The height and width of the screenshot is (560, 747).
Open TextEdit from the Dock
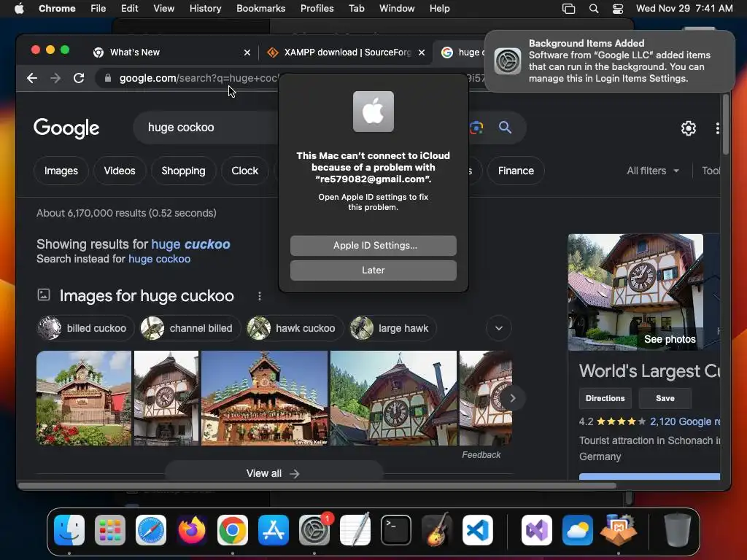click(x=355, y=530)
